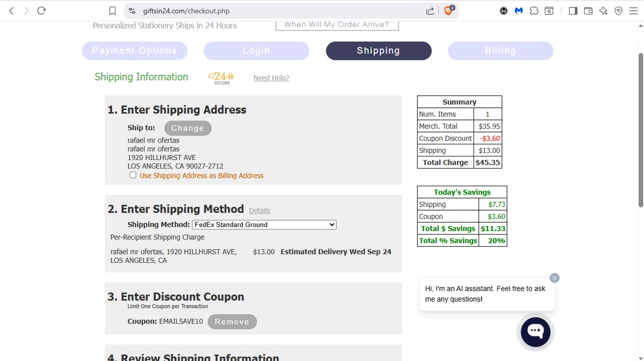Click the Shipping Information heading
The image size is (644, 361).
click(x=141, y=77)
